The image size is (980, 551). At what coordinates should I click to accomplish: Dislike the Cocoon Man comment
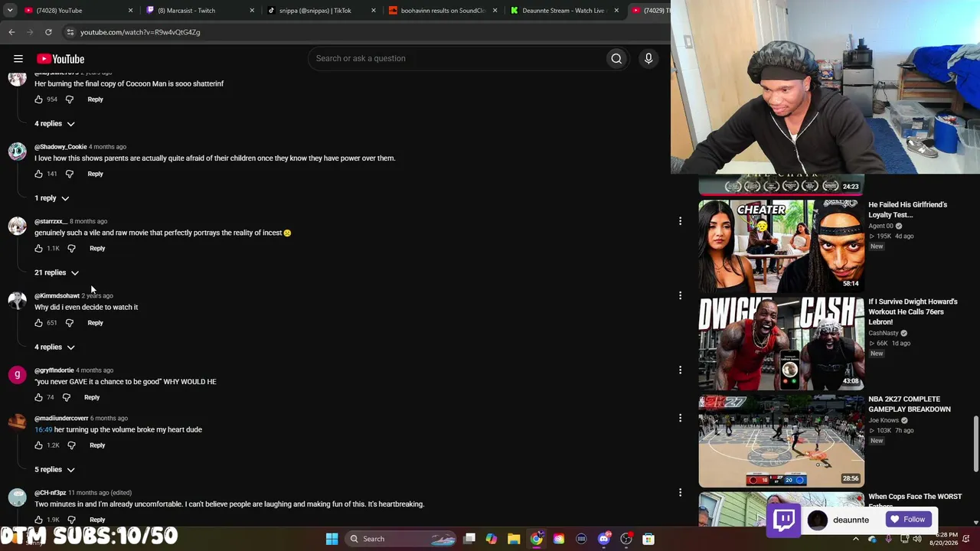(x=70, y=99)
